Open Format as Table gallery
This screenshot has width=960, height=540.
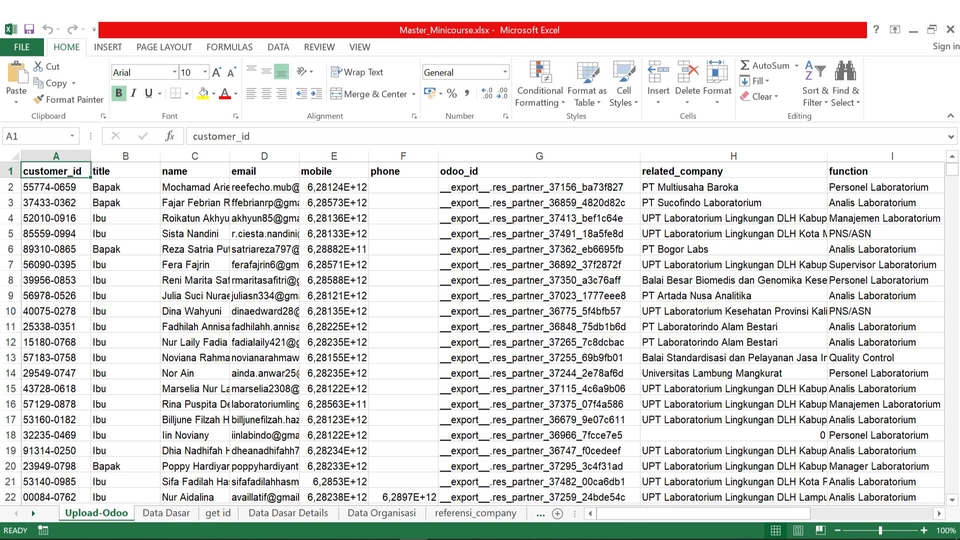[587, 84]
